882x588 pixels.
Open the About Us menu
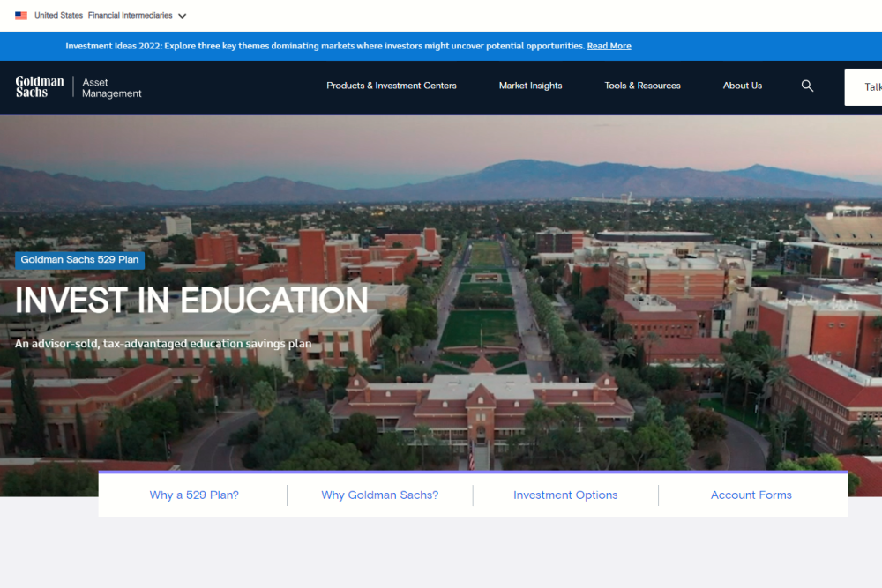742,86
